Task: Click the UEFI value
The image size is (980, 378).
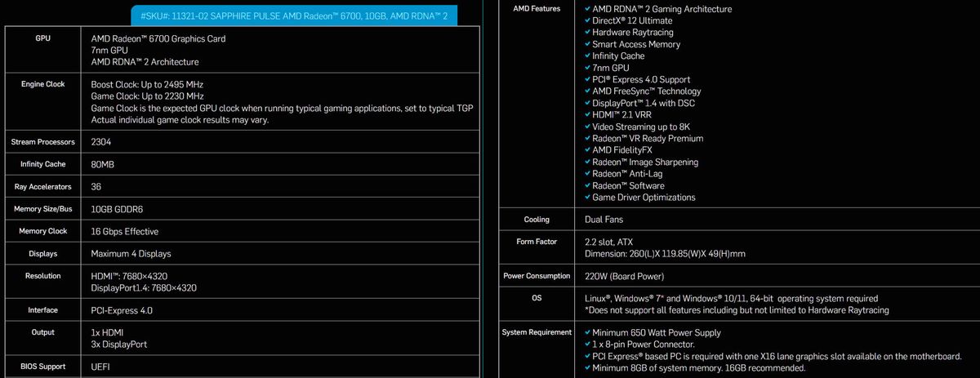Action: 100,367
